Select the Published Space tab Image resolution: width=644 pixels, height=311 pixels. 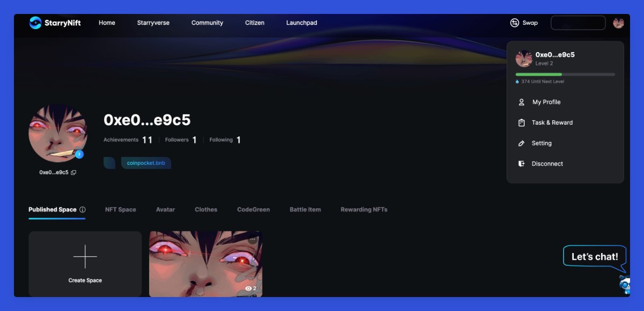(x=53, y=209)
